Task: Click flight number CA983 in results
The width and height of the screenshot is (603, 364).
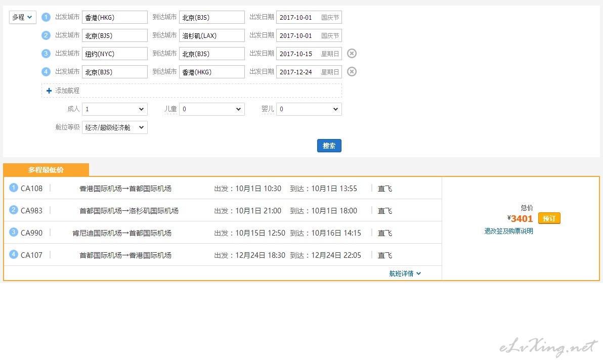Action: pos(31,211)
